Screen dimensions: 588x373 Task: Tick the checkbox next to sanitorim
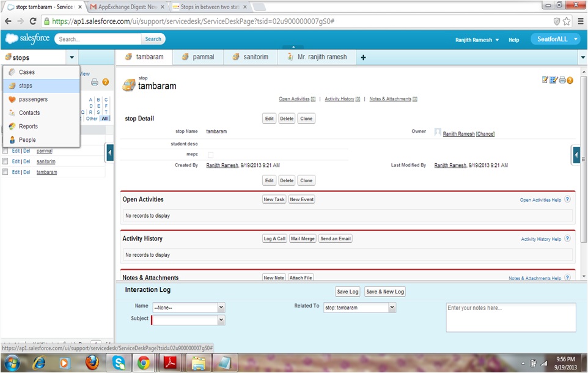click(x=6, y=161)
